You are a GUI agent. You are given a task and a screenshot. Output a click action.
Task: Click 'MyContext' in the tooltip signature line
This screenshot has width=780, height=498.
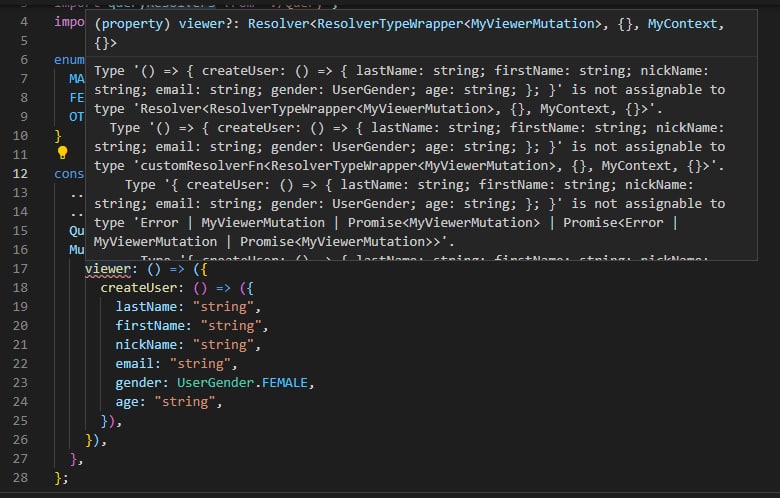pyautogui.click(x=682, y=24)
